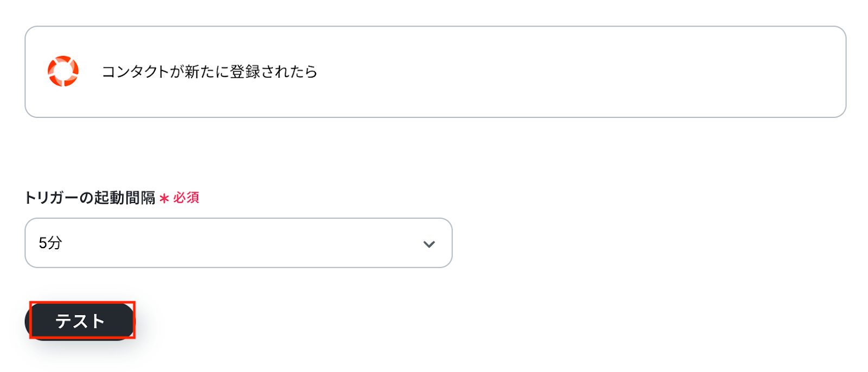The image size is (868, 372).
Task: Click the red 必須 required marker
Action: [x=186, y=198]
